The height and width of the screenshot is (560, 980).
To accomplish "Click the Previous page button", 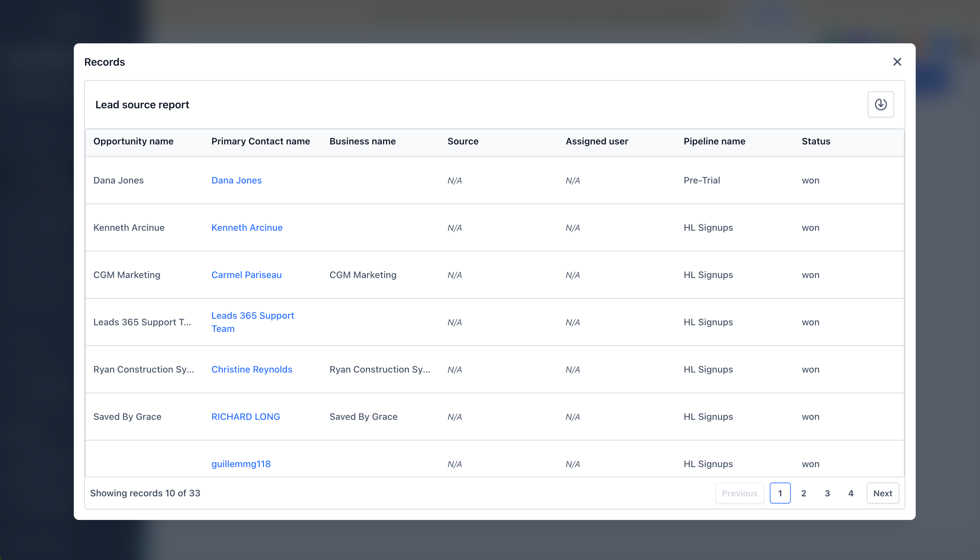I will [740, 493].
